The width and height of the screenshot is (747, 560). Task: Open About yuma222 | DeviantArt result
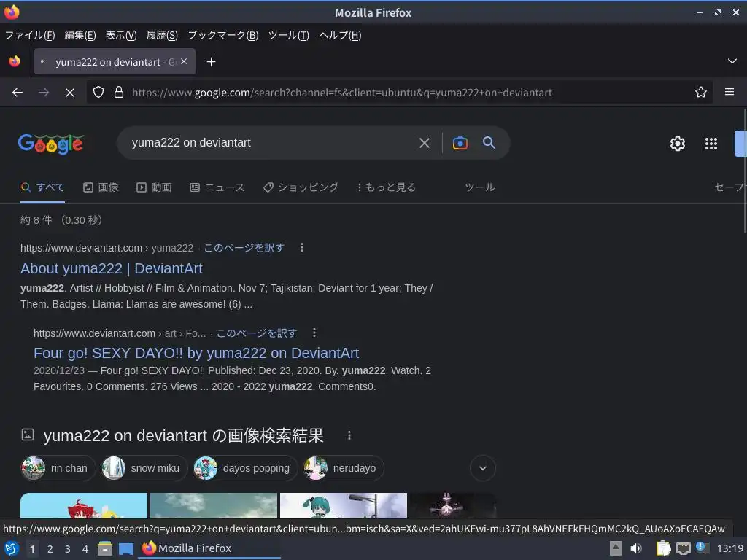[112, 268]
